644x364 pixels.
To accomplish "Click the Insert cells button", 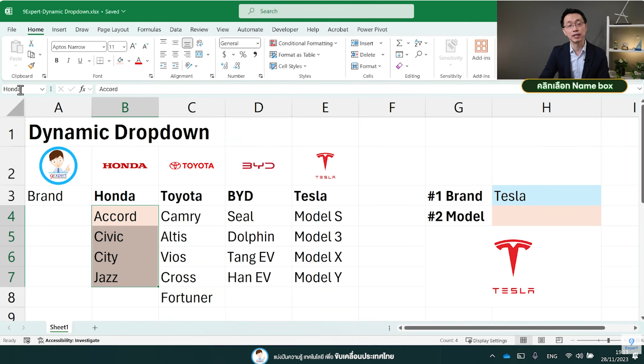I will coord(363,43).
